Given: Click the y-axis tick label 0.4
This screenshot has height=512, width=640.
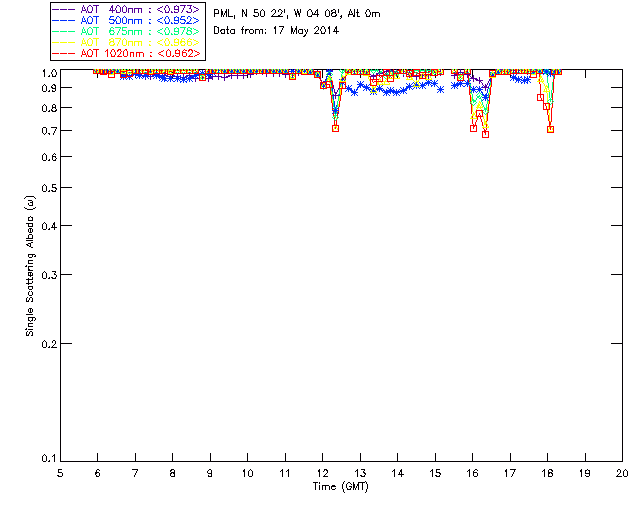Looking at the screenshot, I should pos(49,226).
